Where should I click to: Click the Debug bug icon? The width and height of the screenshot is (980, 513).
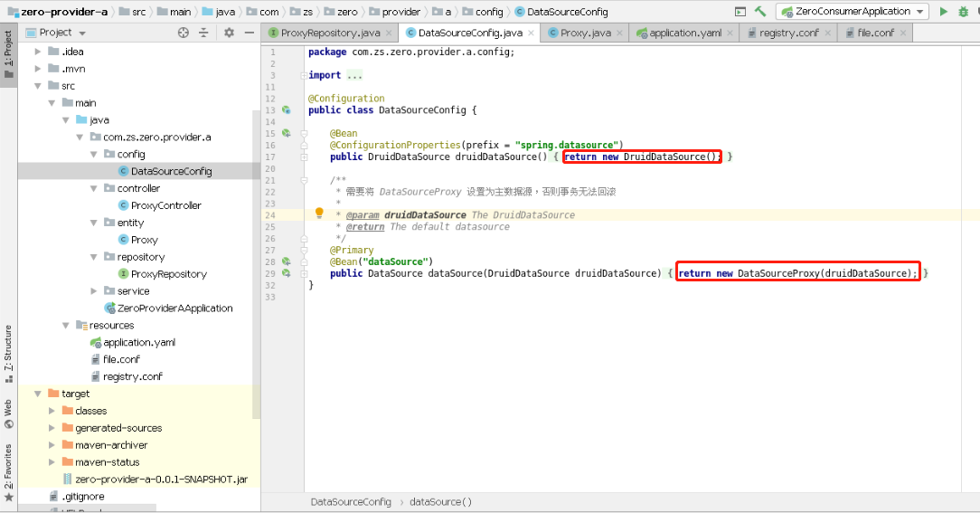(963, 11)
